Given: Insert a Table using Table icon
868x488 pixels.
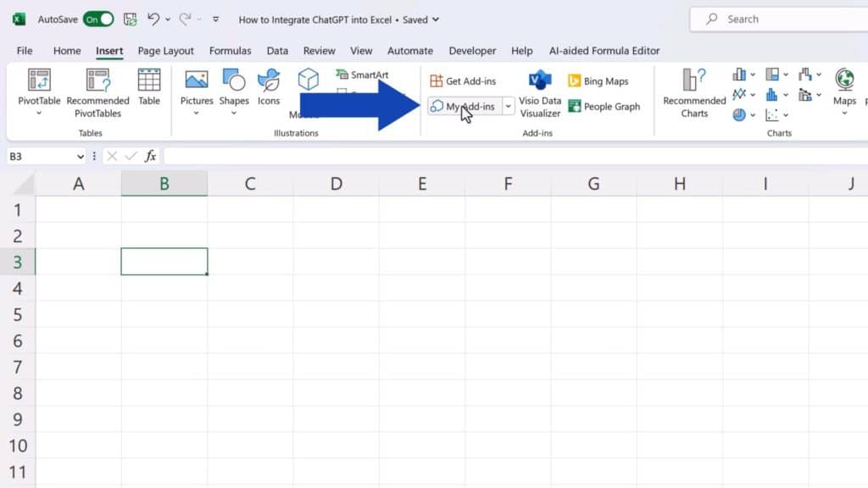Looking at the screenshot, I should pos(149,80).
